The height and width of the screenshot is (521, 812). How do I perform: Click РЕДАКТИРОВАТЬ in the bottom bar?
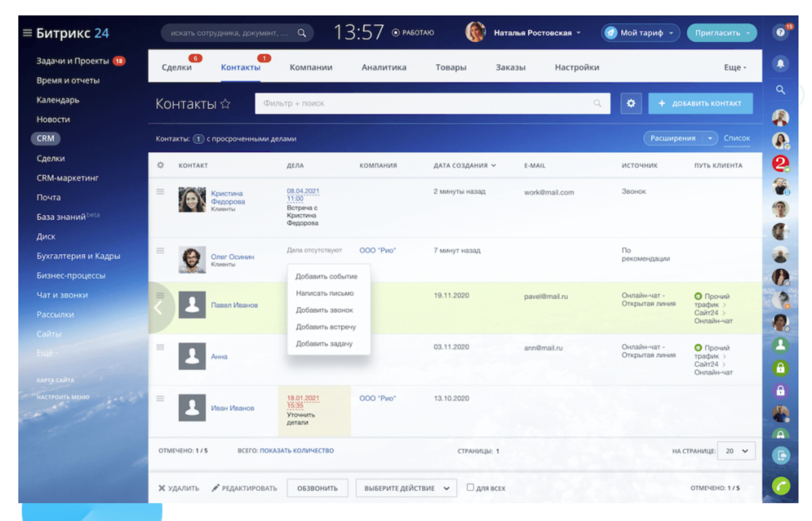244,488
